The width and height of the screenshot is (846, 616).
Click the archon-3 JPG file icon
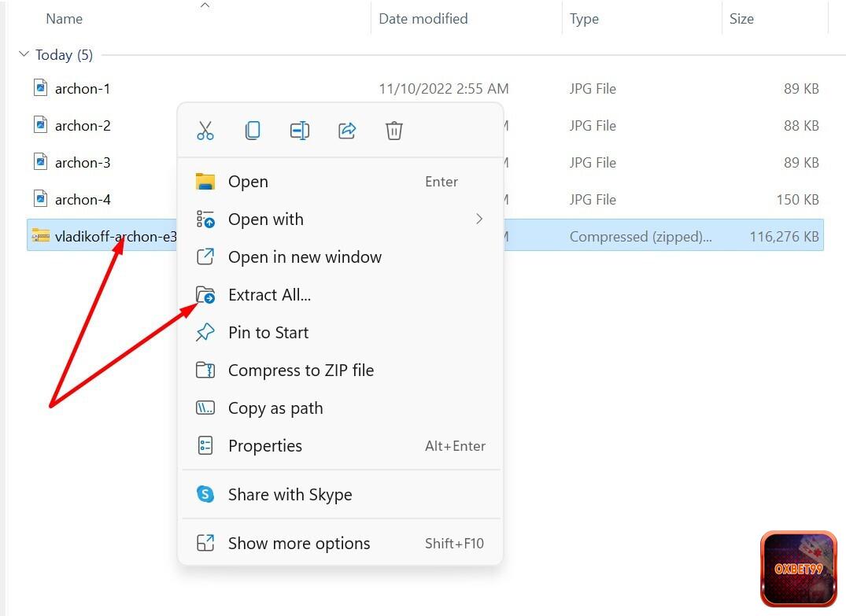pyautogui.click(x=40, y=161)
